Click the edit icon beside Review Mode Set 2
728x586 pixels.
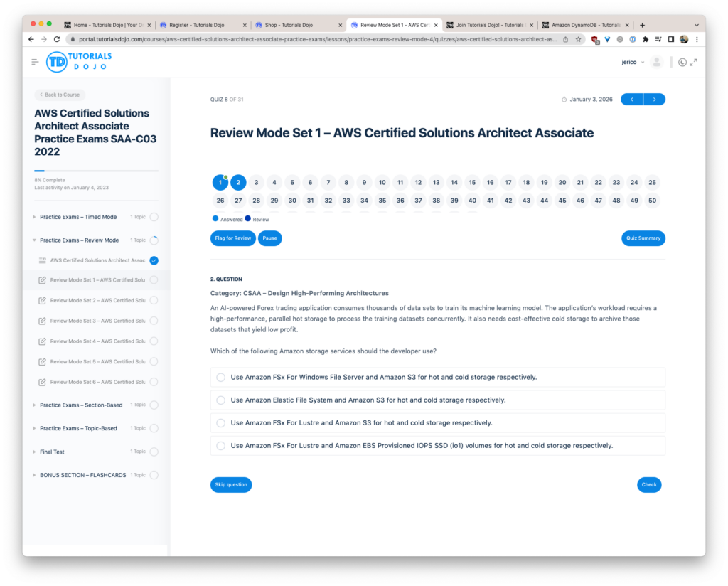[42, 300]
